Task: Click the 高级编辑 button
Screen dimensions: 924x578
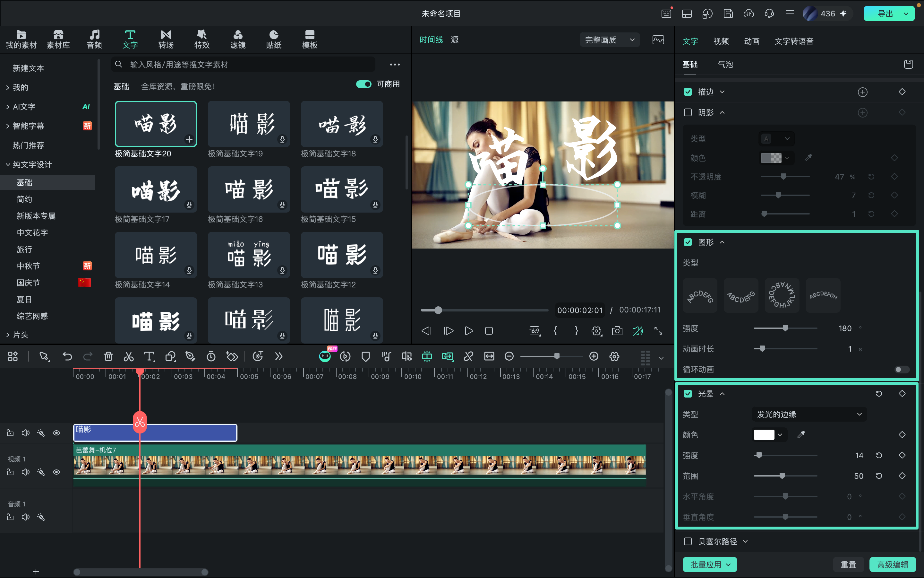Action: tap(893, 564)
